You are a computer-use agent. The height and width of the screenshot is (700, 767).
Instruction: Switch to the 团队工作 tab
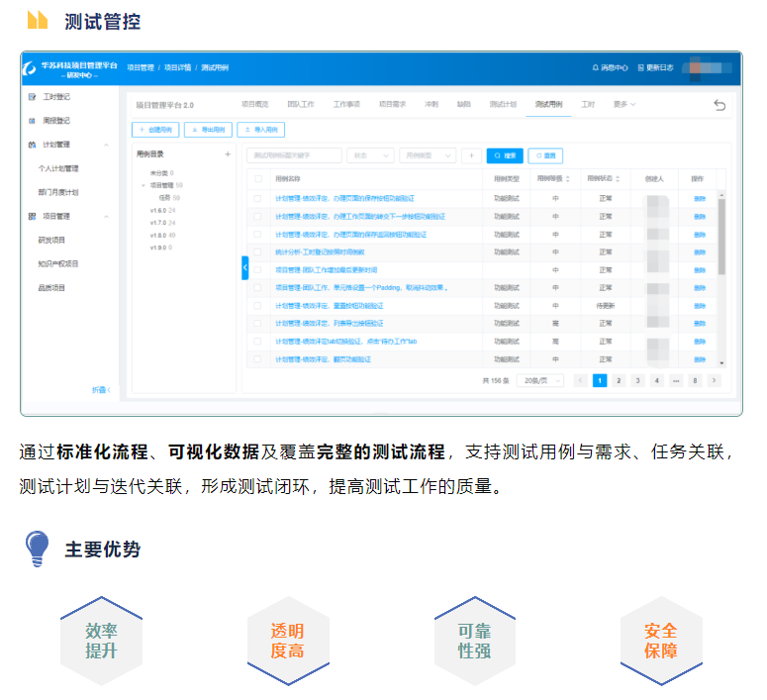tap(301, 104)
